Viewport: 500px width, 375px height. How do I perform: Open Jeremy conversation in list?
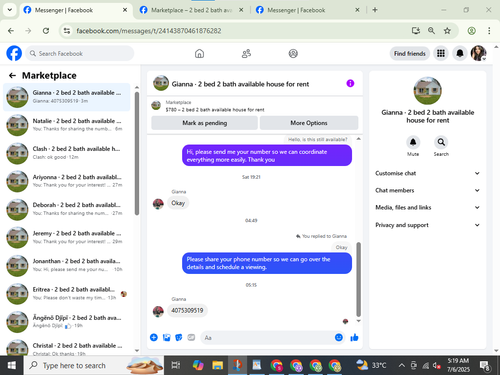[67, 237]
